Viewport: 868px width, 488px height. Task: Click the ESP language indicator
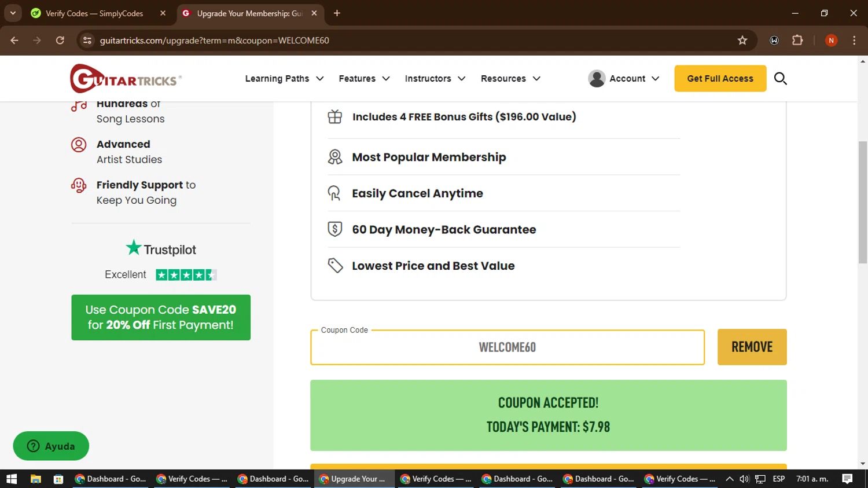pyautogui.click(x=779, y=479)
